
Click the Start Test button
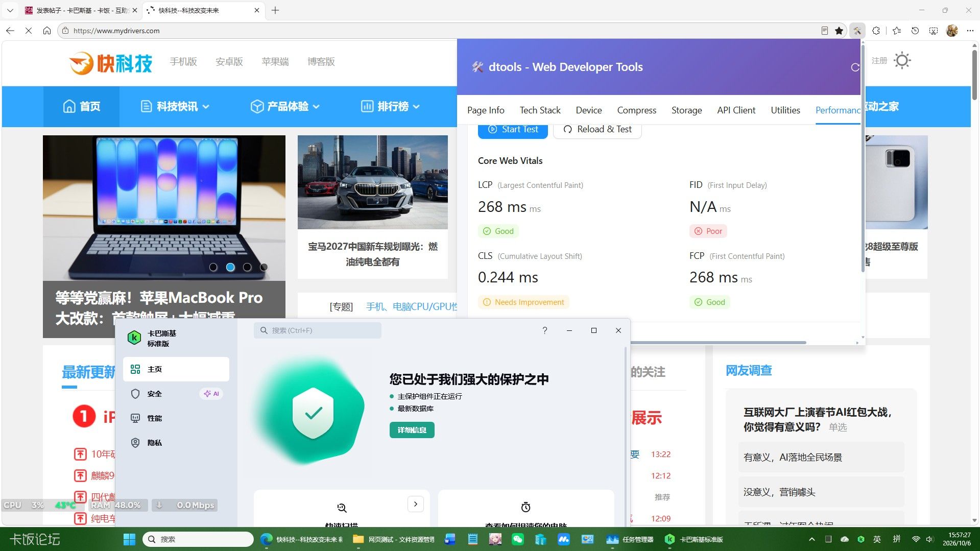[513, 130]
